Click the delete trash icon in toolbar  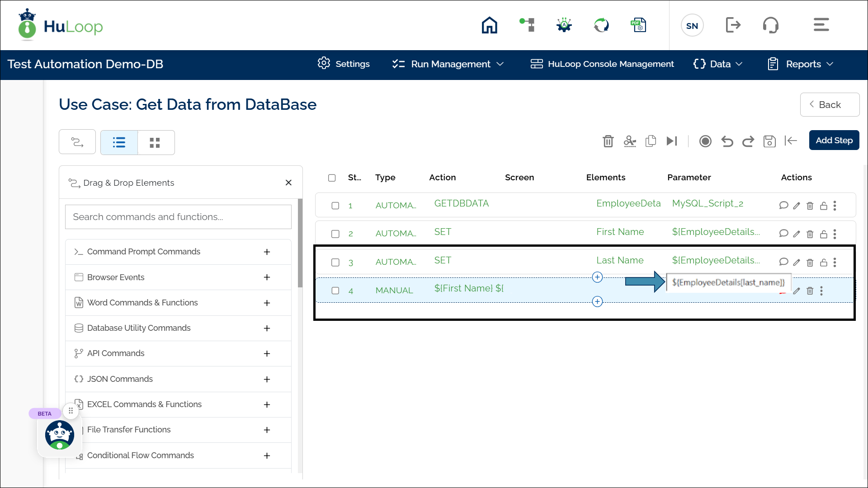pos(608,141)
